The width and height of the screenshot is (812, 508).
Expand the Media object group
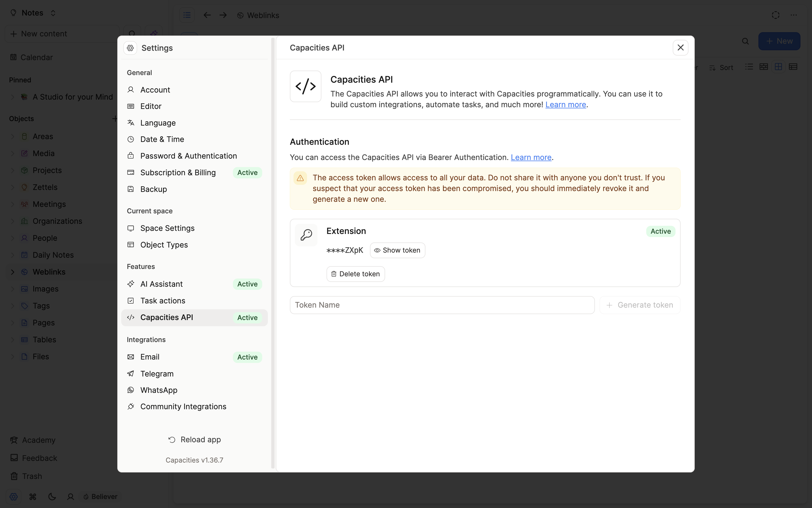pos(13,154)
